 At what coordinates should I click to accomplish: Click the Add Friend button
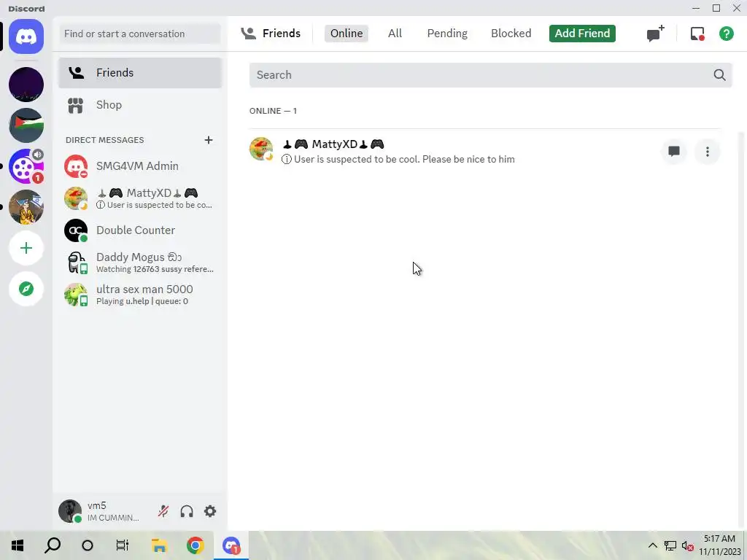582,34
